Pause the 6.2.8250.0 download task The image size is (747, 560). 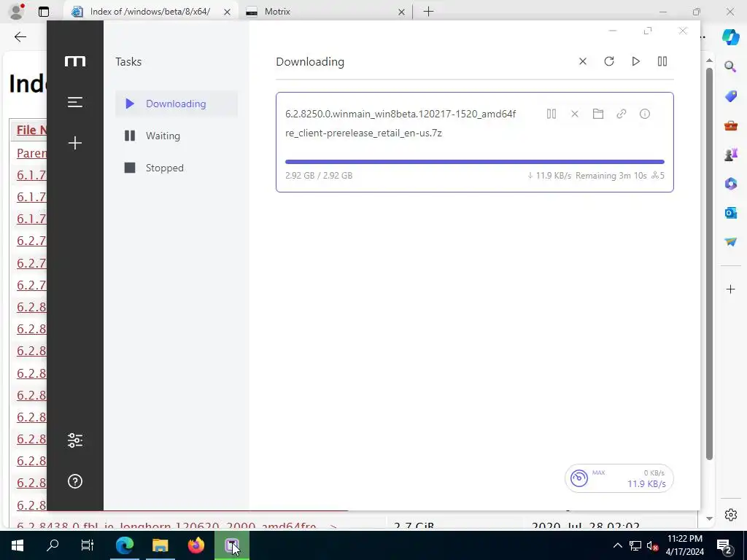pyautogui.click(x=551, y=114)
